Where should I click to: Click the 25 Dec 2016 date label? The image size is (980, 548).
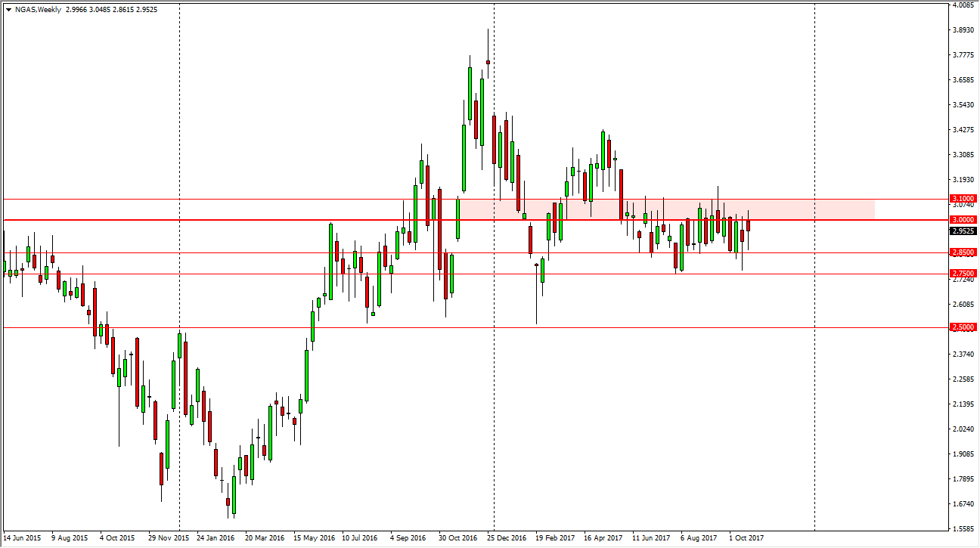tap(507, 538)
